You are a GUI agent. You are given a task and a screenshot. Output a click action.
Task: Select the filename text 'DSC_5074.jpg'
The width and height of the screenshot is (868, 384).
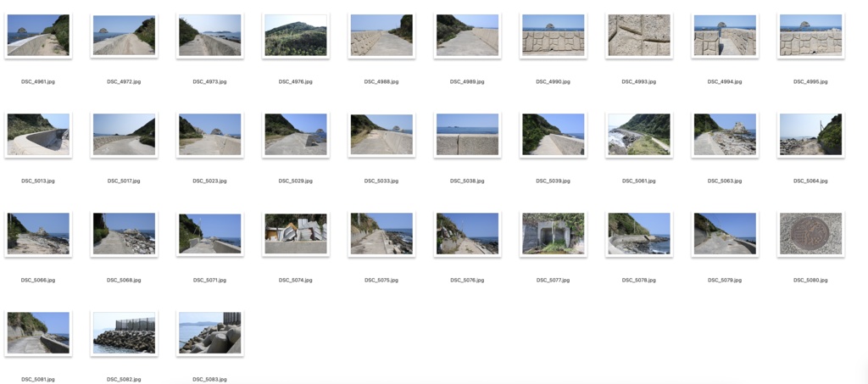click(x=296, y=280)
